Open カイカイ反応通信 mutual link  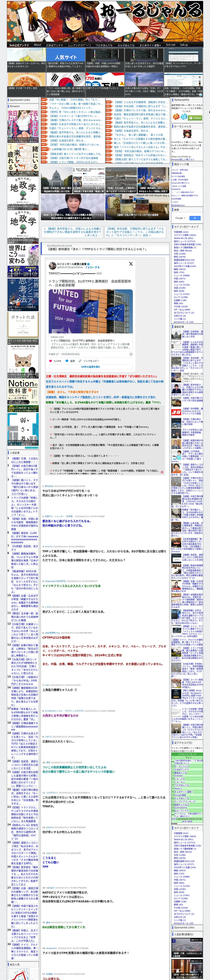[178, 177]
